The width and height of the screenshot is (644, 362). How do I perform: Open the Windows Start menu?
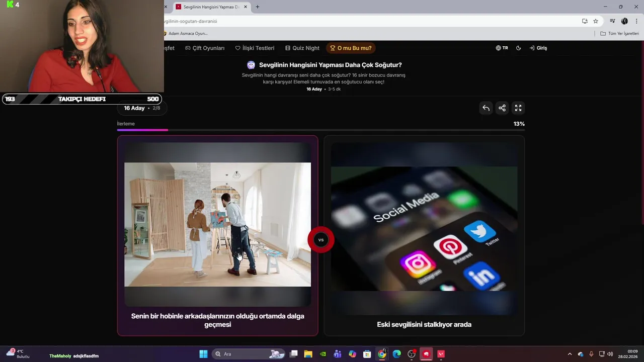[203, 354]
